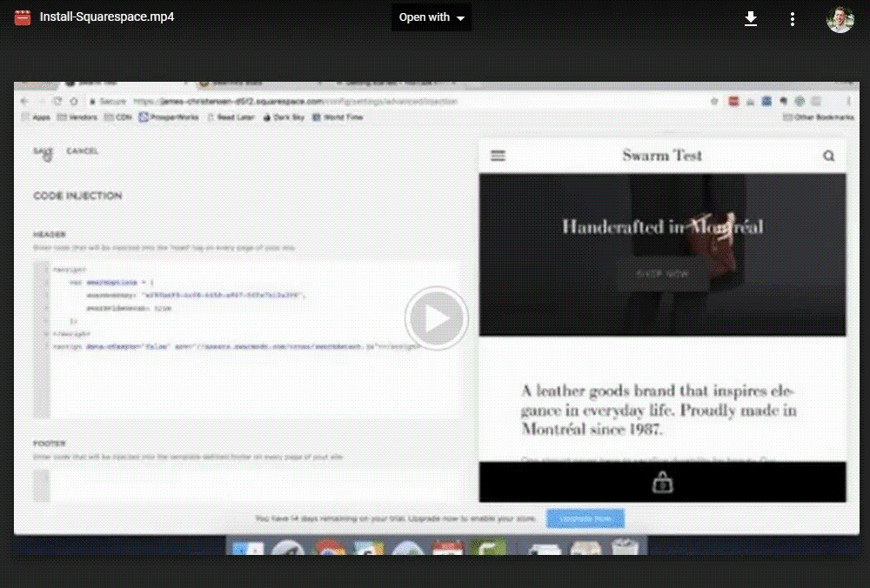The image size is (870, 588).
Task: Open the Open with dropdown
Action: tap(432, 17)
